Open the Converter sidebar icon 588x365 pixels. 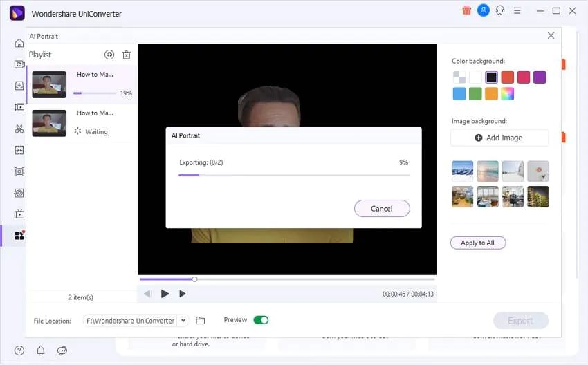click(x=19, y=64)
